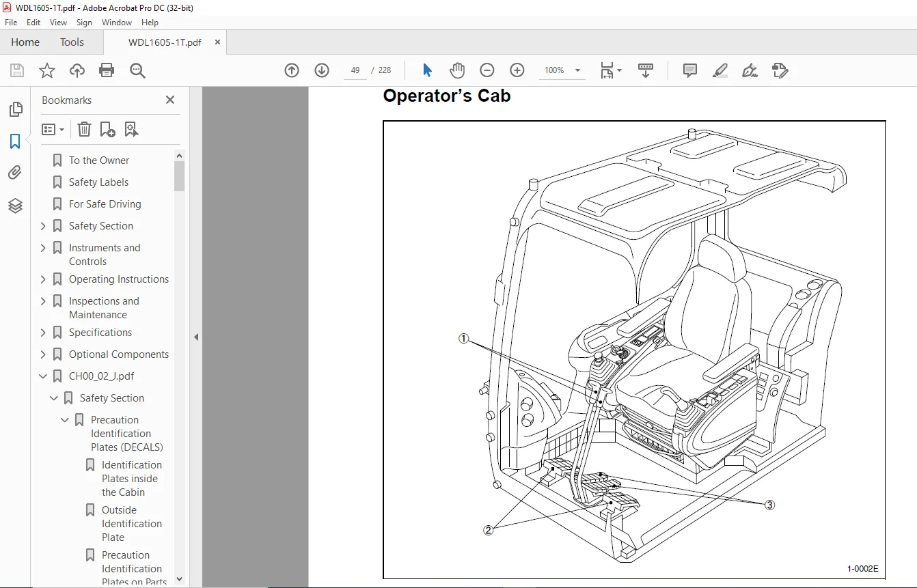Collapse the CH00_02_J.pdf bookmark
The height and width of the screenshot is (588, 917).
[x=43, y=376]
